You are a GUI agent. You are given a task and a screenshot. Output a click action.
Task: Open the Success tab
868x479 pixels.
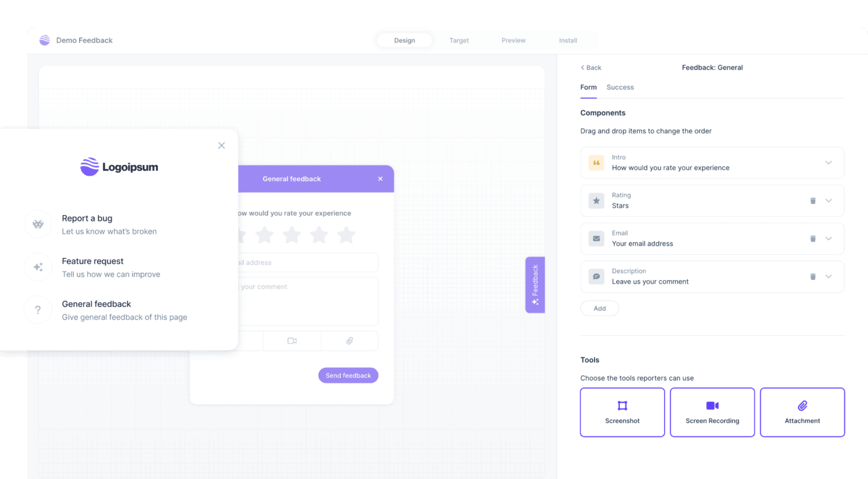(620, 88)
